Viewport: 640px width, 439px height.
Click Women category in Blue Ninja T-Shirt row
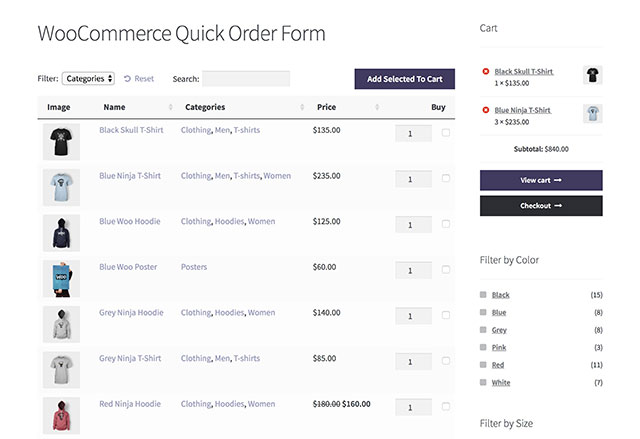tap(277, 176)
